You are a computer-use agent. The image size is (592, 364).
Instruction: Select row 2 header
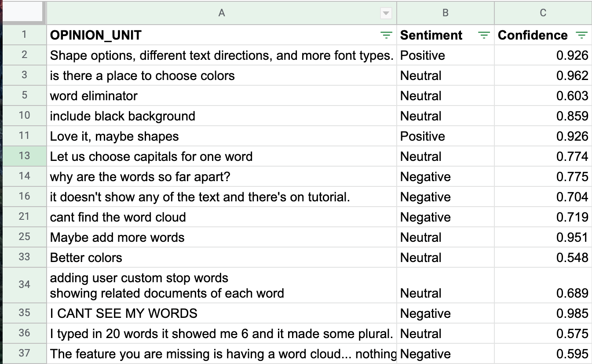pyautogui.click(x=24, y=55)
